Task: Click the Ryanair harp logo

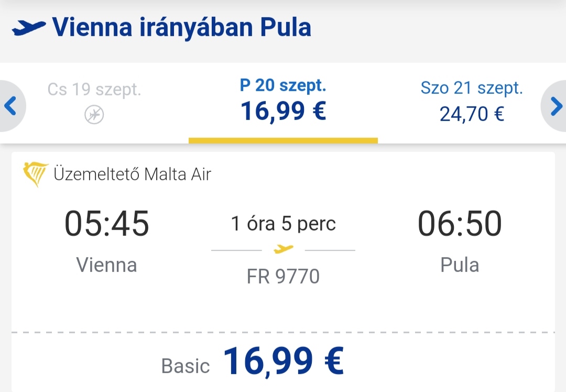Action: tap(36, 174)
